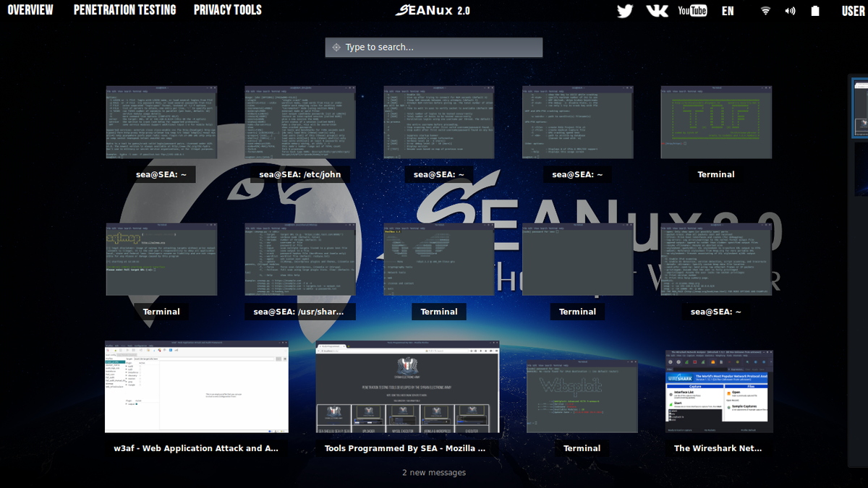Open the Overview menu
The image size is (868, 488).
(30, 10)
